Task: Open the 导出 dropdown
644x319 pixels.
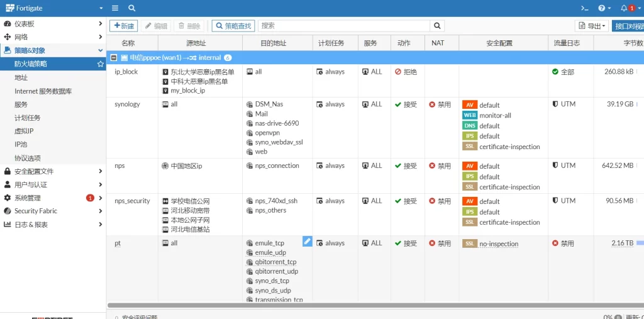Action: (x=592, y=26)
